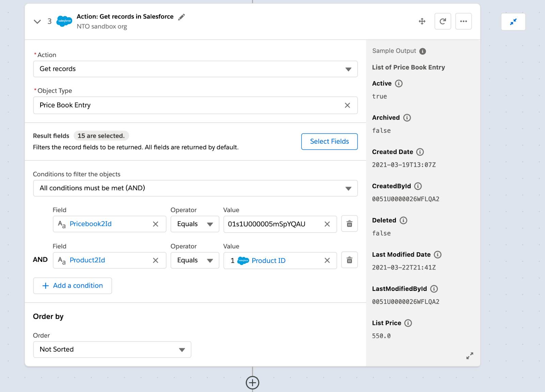
Task: Click the List of Price Book Entry heading
Action: (408, 67)
